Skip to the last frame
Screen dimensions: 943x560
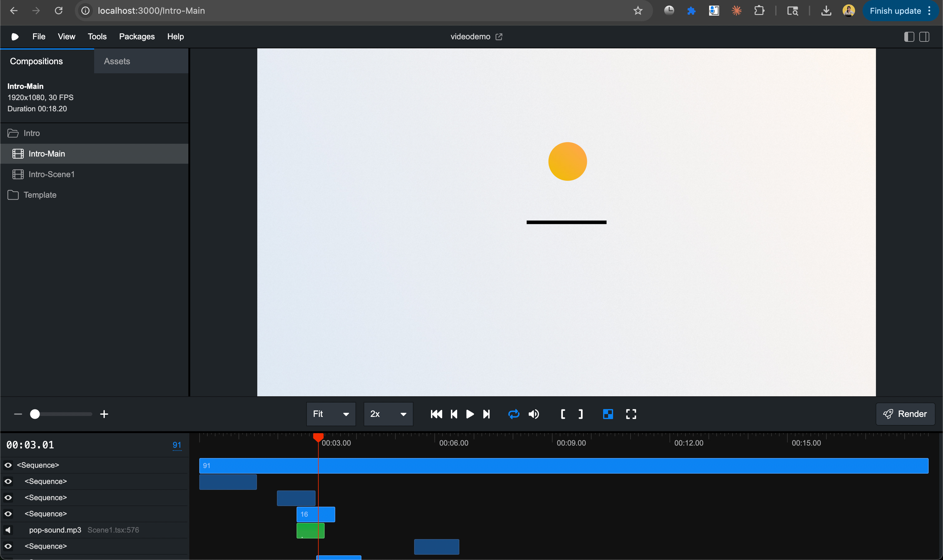click(486, 414)
